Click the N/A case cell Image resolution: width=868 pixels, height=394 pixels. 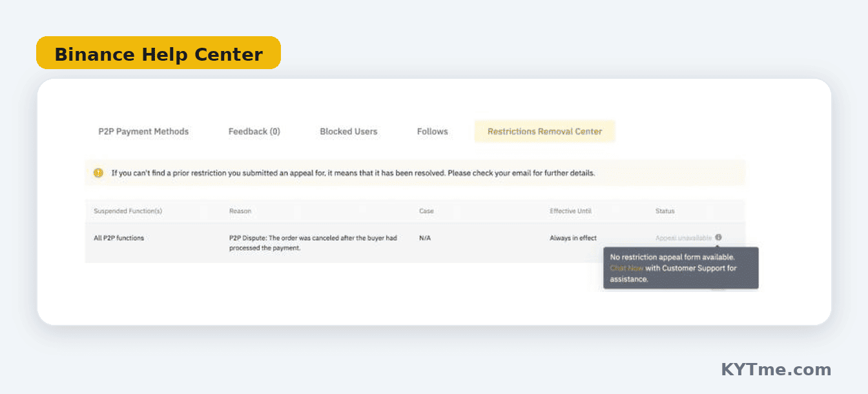(425, 238)
